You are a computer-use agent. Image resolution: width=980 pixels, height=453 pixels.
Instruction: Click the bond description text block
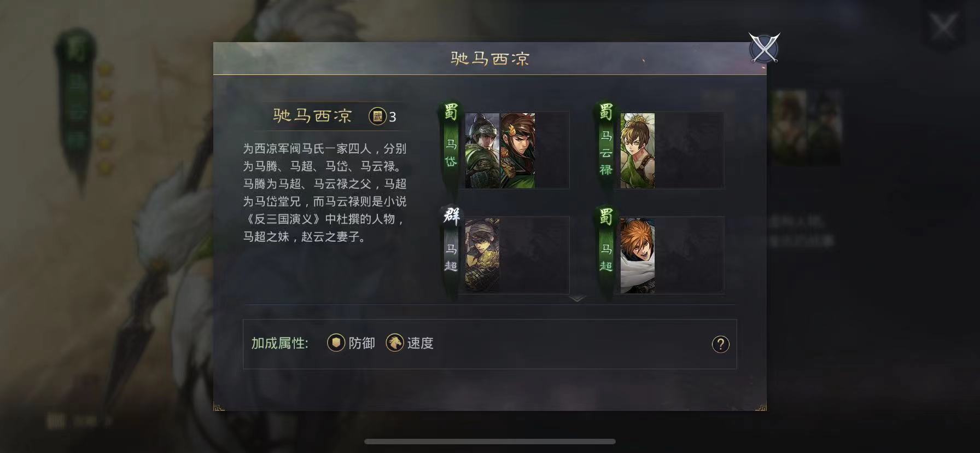coord(325,193)
